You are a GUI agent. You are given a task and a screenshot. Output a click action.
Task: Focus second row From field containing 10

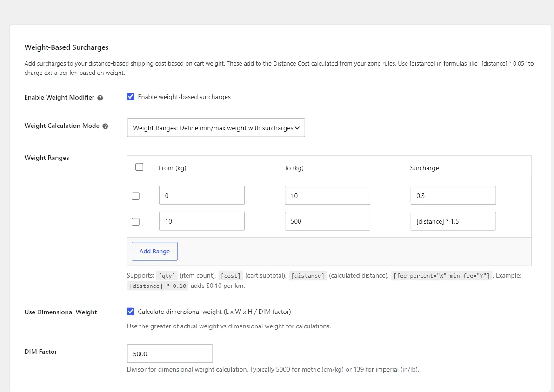[202, 221]
